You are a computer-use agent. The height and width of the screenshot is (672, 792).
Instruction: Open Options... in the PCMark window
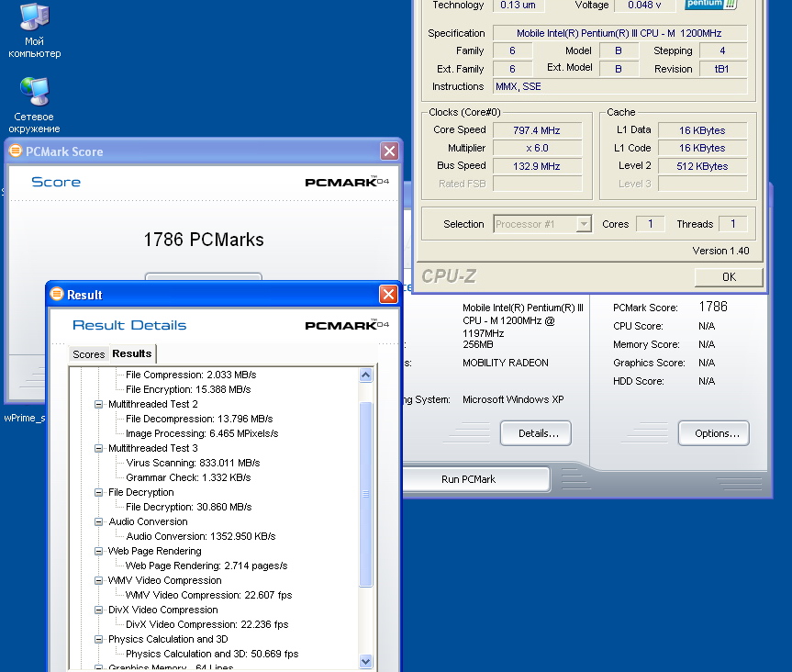pos(714,433)
